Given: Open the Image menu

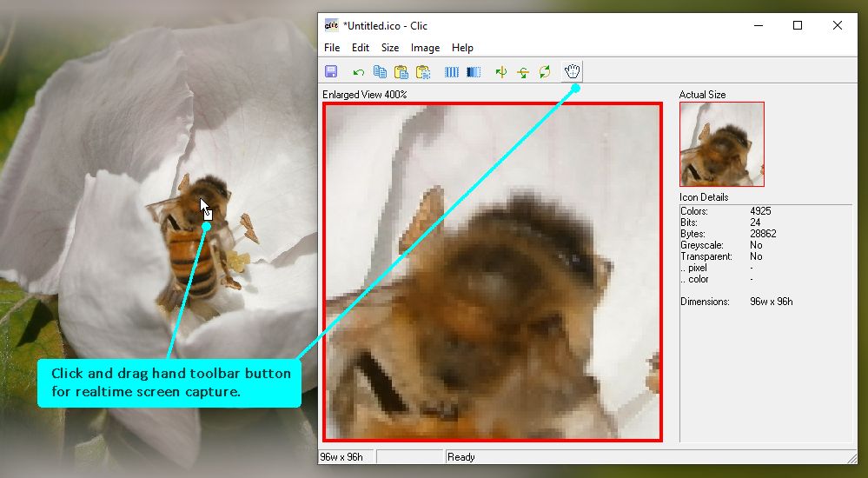Looking at the screenshot, I should [x=425, y=48].
